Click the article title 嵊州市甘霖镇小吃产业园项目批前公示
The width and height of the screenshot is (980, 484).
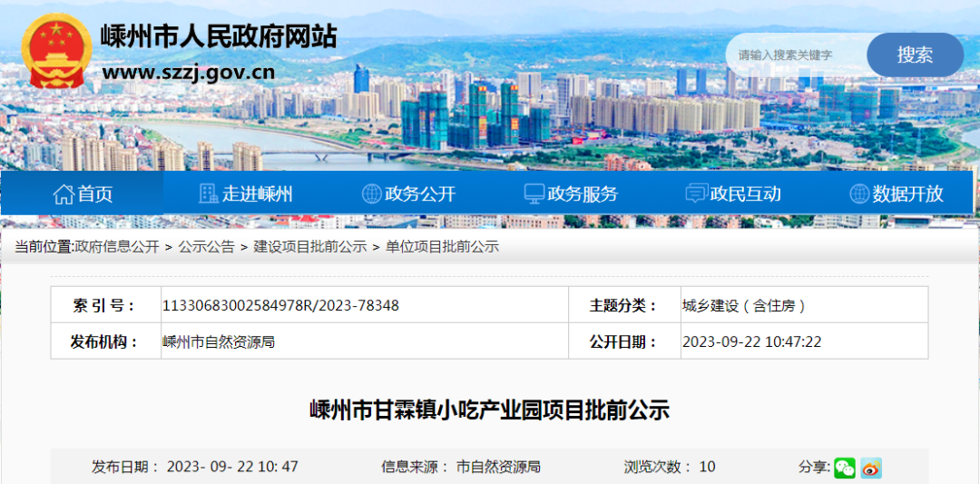tap(489, 410)
